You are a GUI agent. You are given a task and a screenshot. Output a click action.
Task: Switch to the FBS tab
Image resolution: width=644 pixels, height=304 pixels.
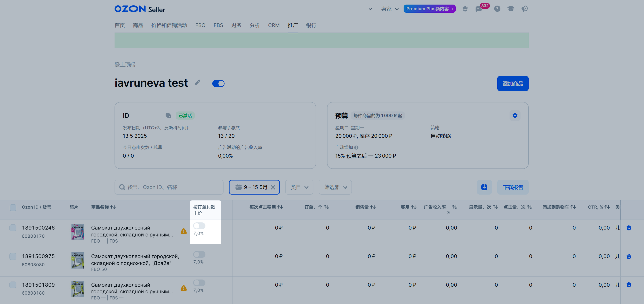point(218,25)
